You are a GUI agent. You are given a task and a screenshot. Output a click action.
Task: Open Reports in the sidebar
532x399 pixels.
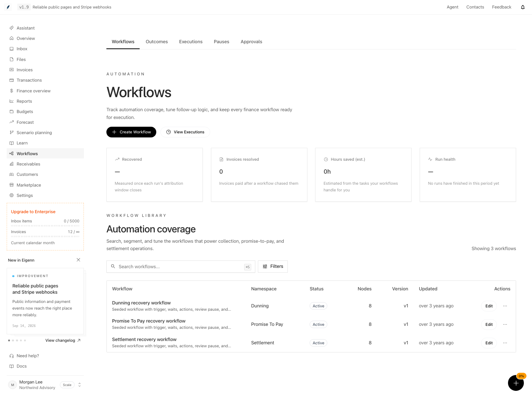(45, 101)
